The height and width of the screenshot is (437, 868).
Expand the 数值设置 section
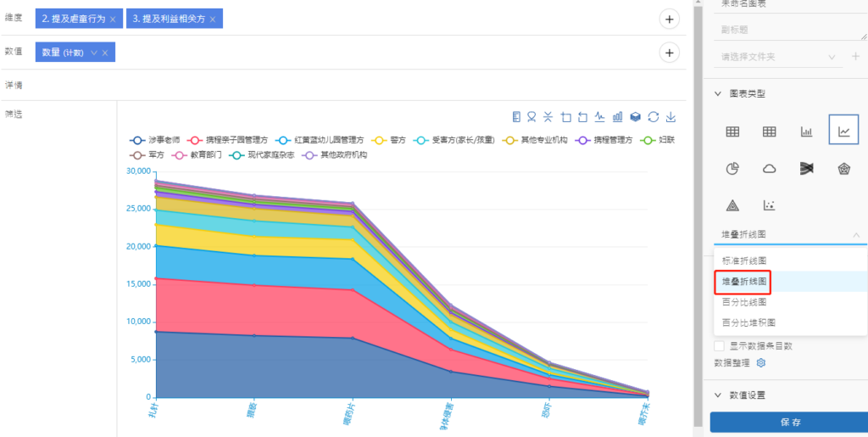click(718, 395)
